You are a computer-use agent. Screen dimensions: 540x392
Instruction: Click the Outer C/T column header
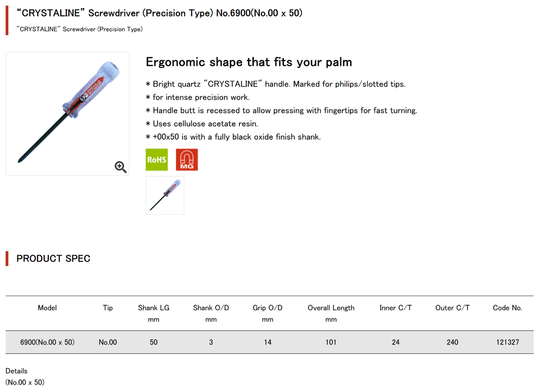click(x=452, y=308)
